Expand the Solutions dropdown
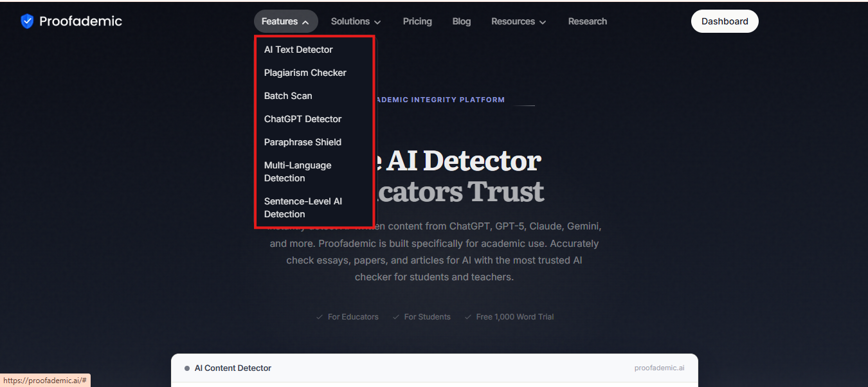 point(356,21)
